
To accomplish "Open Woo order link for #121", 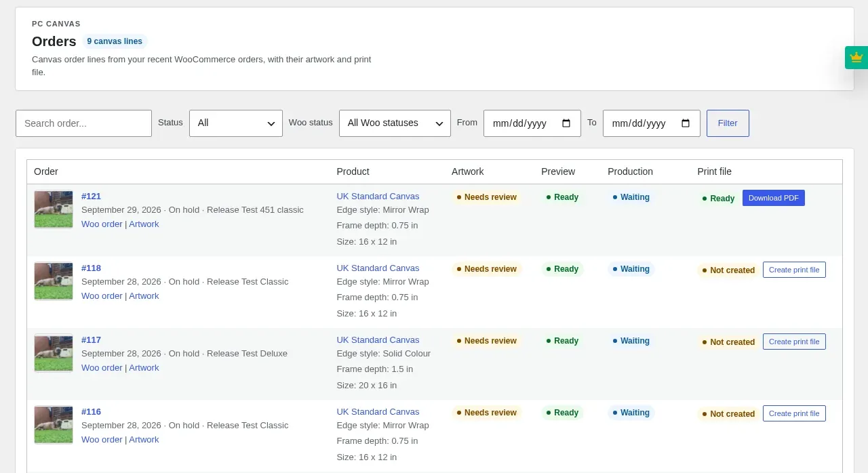I will pyautogui.click(x=102, y=224).
